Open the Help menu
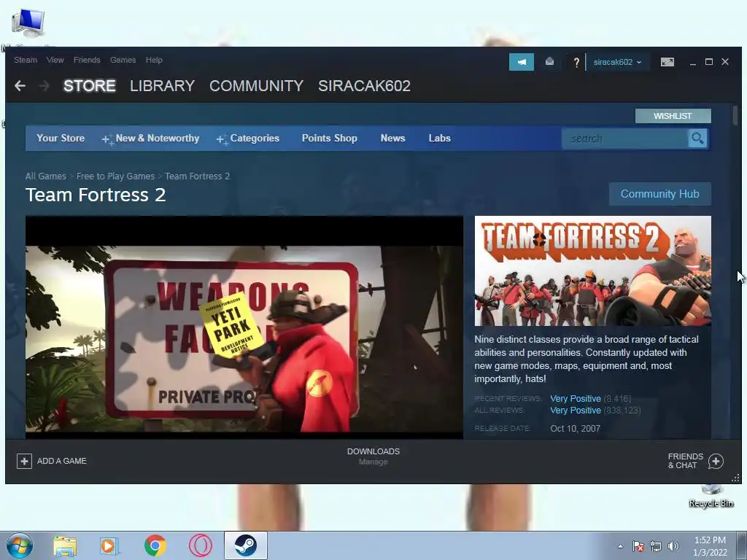This screenshot has width=747, height=560. pyautogui.click(x=154, y=60)
